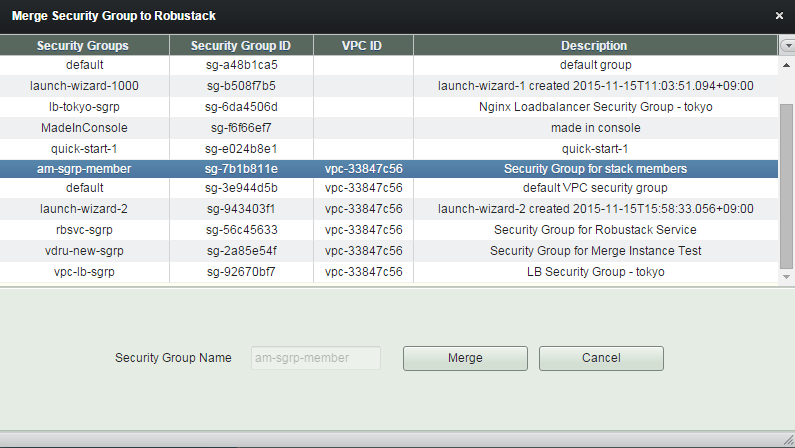Close the Merge Security Group dialog
795x448 pixels.
(x=779, y=16)
